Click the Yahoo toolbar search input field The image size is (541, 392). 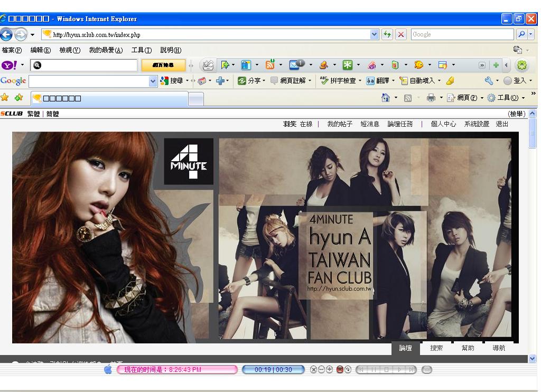click(x=84, y=65)
